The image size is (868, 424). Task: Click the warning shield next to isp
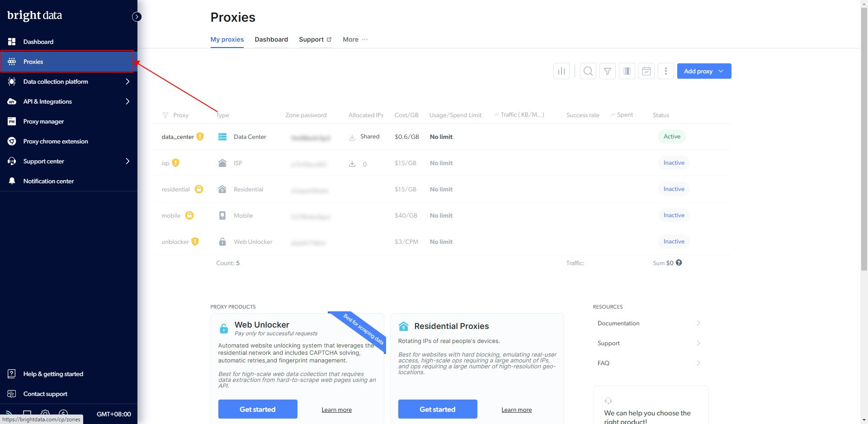pyautogui.click(x=176, y=162)
